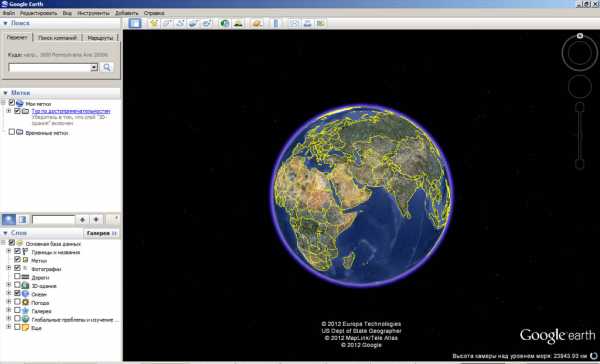The image size is (600, 364).
Task: Click the search magnifier button
Action: coord(107,67)
